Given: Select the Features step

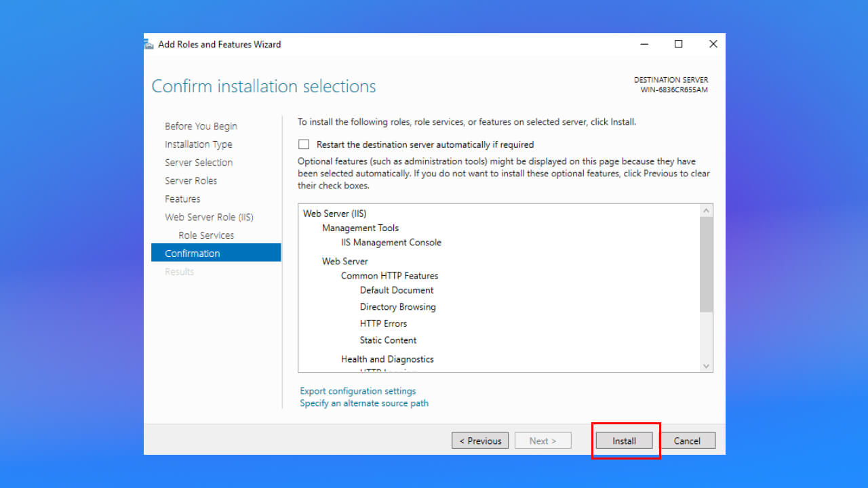Looking at the screenshot, I should pyautogui.click(x=182, y=199).
